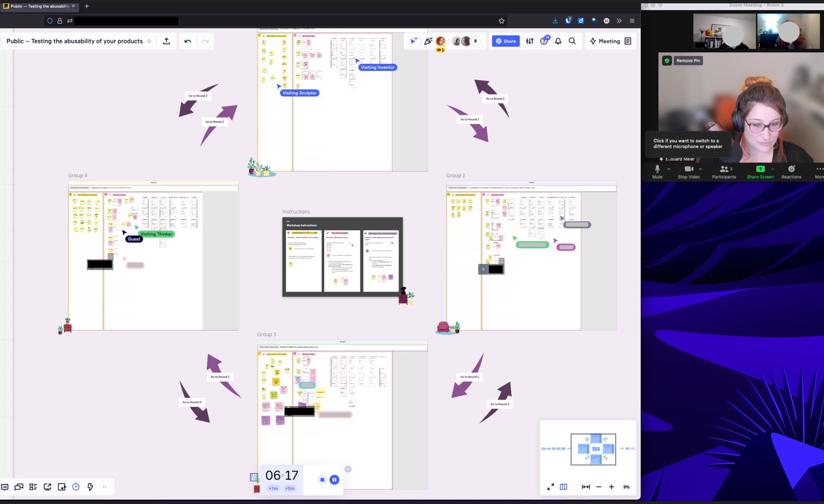
Task: Open board settings sliders icon
Action: pos(530,41)
